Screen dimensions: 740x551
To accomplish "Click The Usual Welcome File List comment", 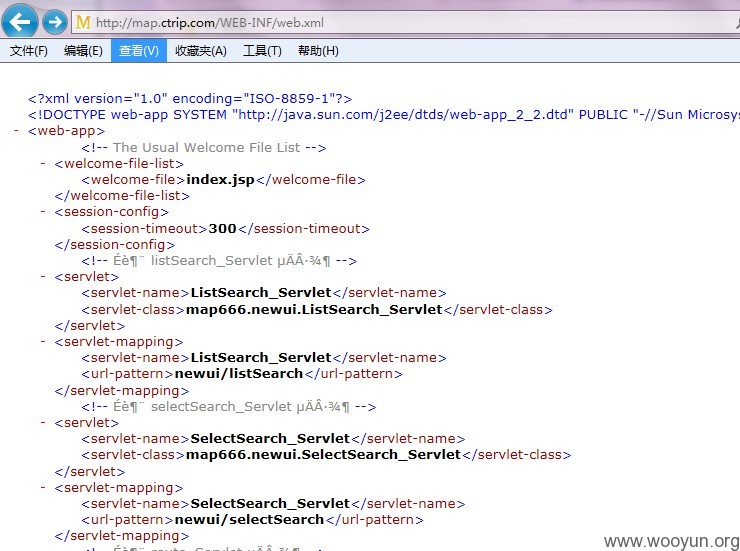I will 203,148.
